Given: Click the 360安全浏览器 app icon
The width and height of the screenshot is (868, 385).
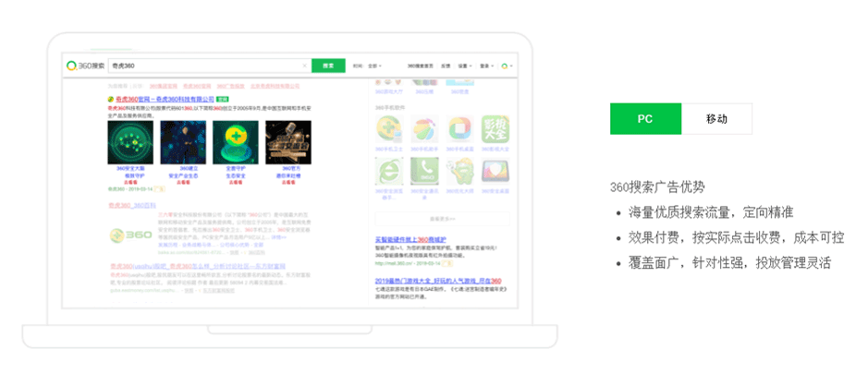Looking at the screenshot, I should point(389,172).
